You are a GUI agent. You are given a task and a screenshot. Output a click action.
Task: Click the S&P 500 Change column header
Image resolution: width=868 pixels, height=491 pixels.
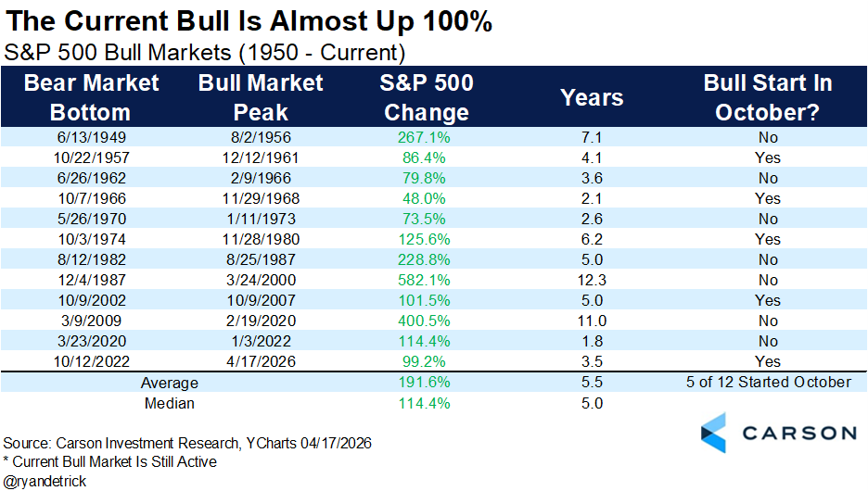tap(426, 97)
